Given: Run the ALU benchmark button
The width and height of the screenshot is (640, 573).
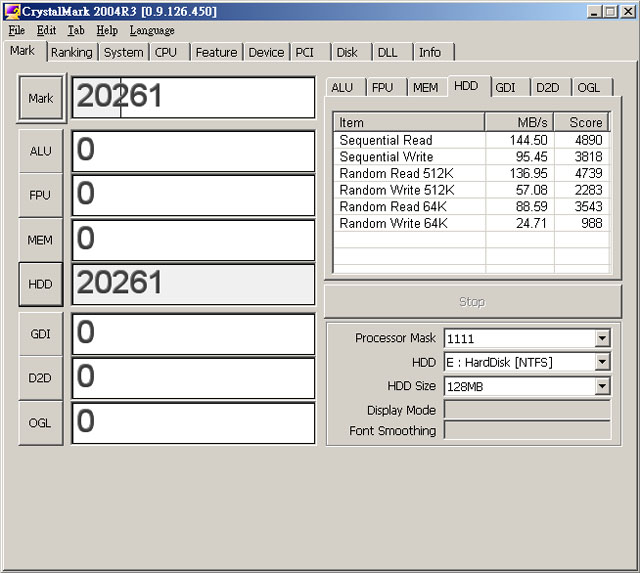Looking at the screenshot, I should click(x=40, y=151).
